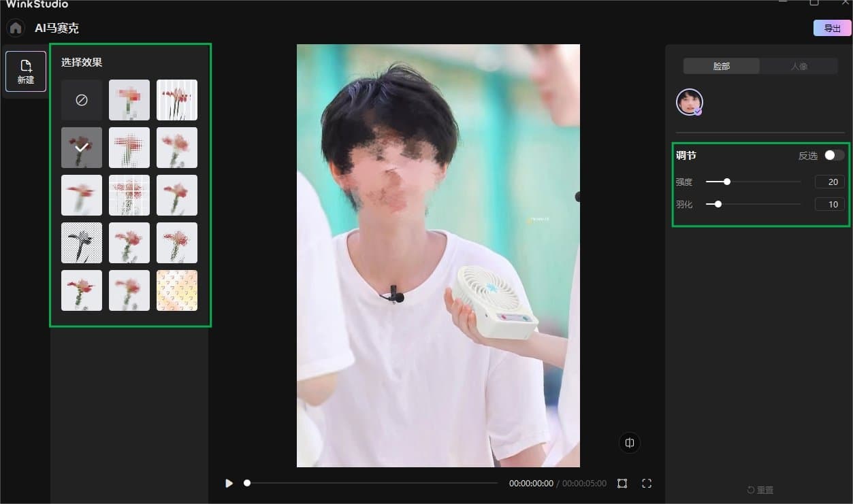
Task: Select the no-effect circle-slash option
Action: click(x=81, y=99)
